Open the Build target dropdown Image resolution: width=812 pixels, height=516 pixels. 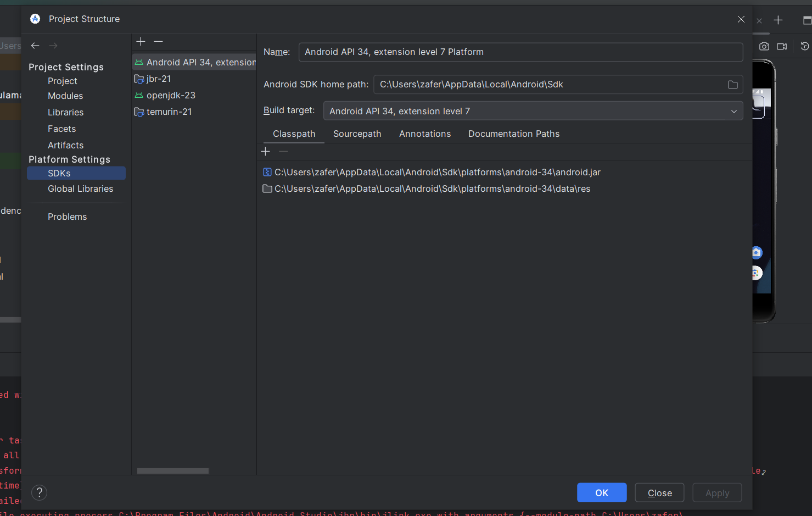[533, 111]
